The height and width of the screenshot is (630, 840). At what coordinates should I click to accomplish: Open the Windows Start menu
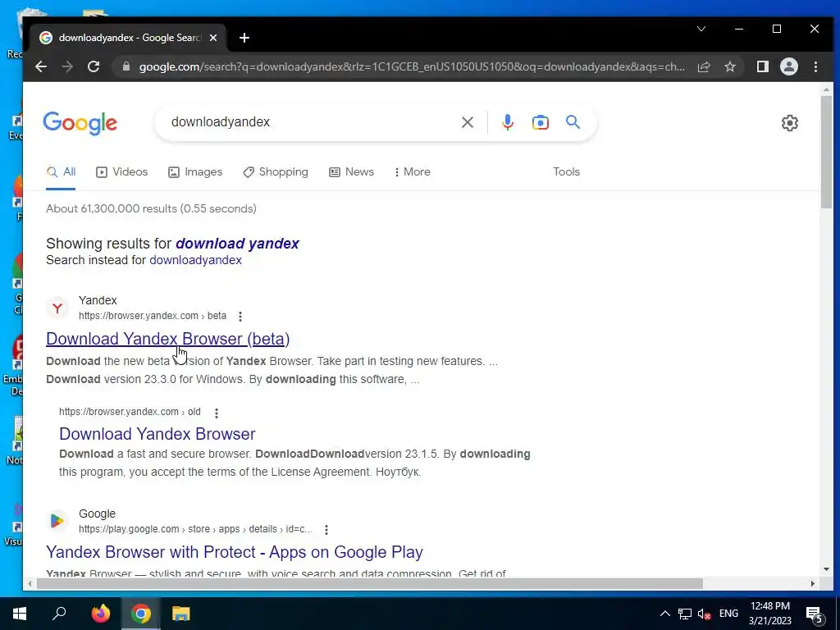(20, 614)
